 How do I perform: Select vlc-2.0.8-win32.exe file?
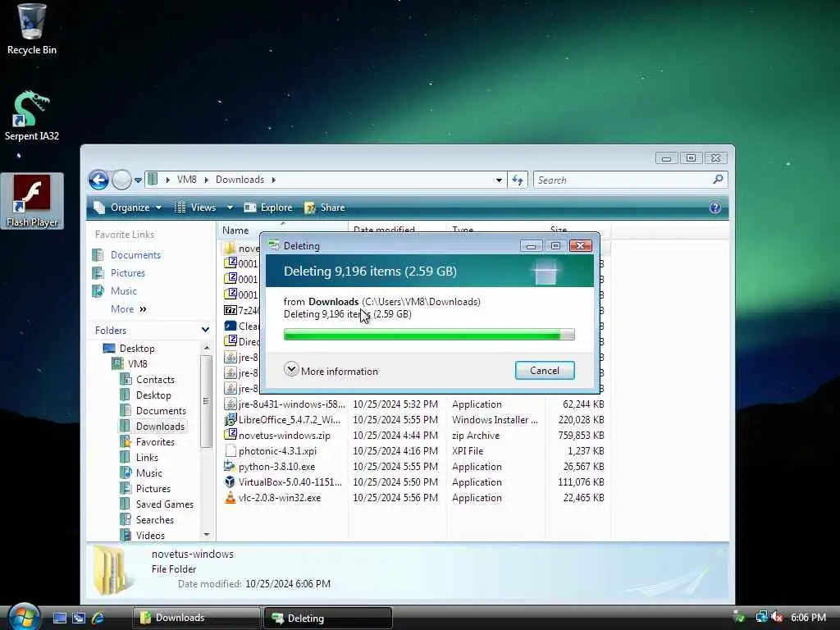coord(413,498)
